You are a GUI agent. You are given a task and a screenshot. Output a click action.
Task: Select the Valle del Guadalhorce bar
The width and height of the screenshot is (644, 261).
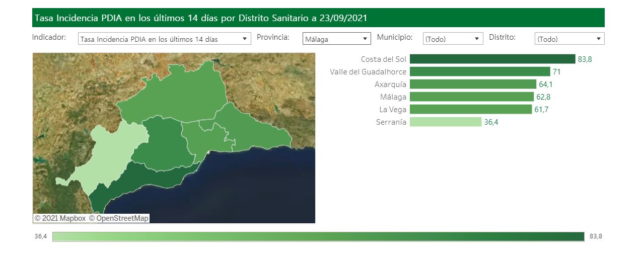(480, 72)
